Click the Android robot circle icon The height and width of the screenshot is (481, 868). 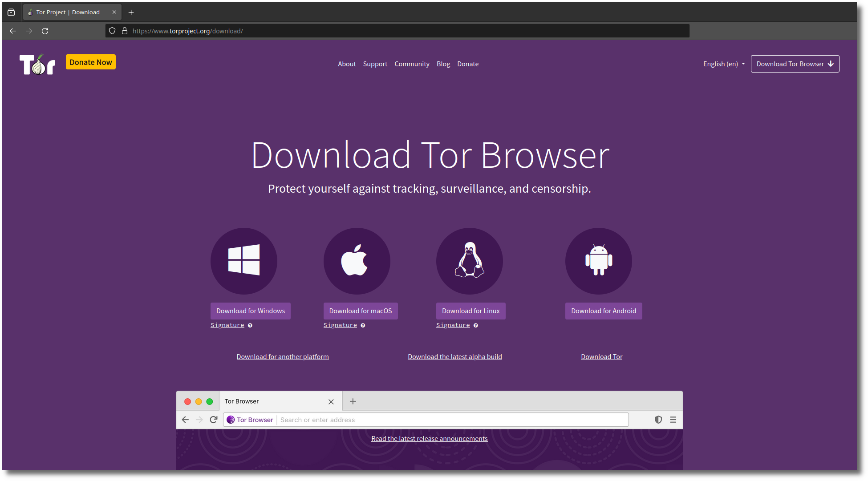coord(599,261)
